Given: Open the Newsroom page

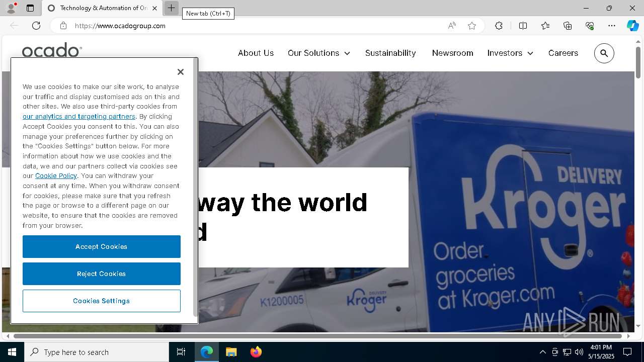Looking at the screenshot, I should pos(452,53).
